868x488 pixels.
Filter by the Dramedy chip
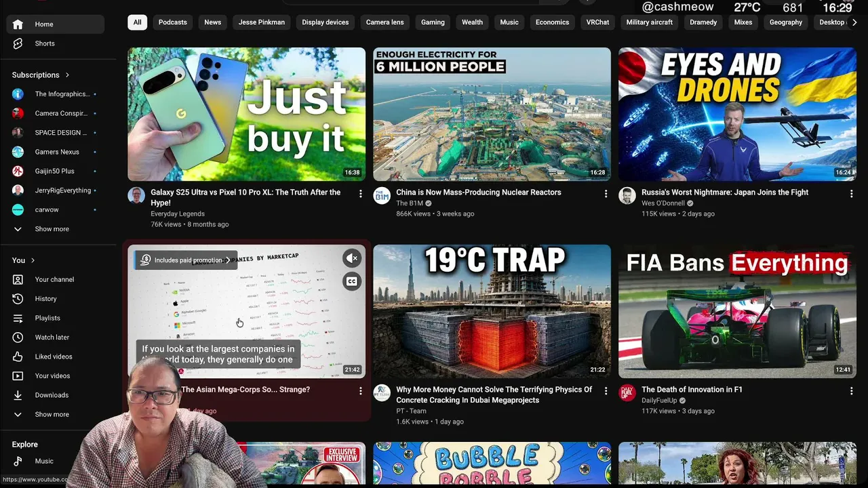click(703, 22)
